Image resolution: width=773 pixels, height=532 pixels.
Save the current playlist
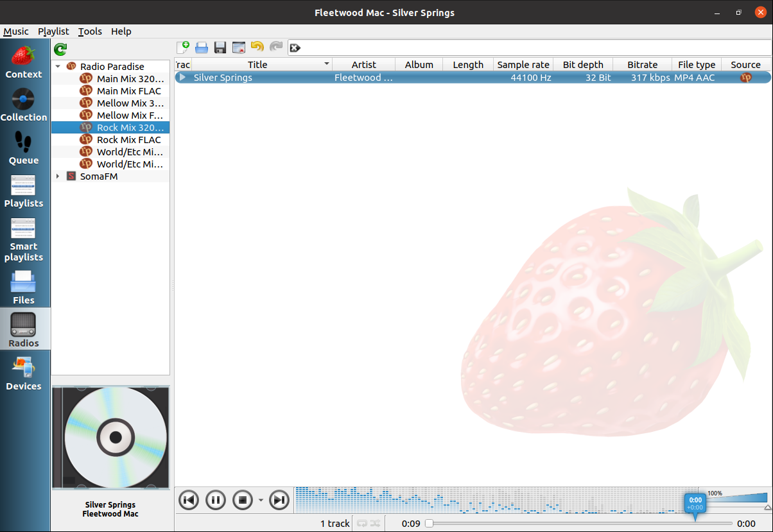[x=220, y=47]
